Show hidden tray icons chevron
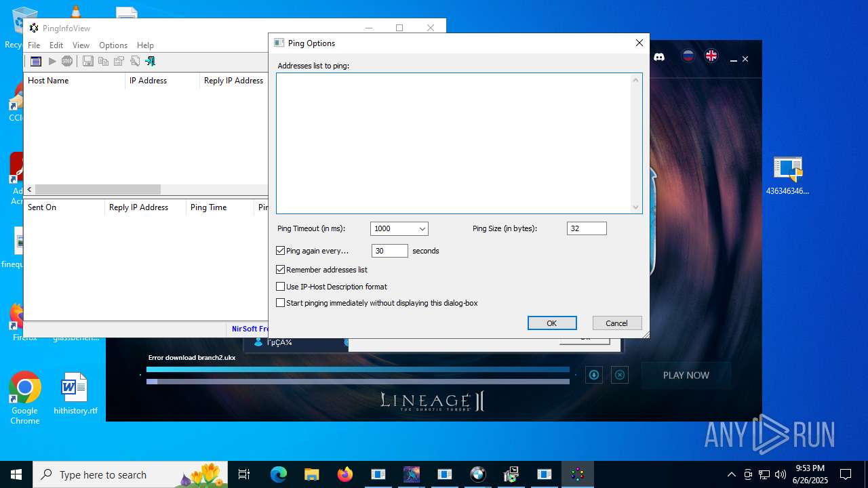Screen dimensions: 868x488 click(x=731, y=474)
